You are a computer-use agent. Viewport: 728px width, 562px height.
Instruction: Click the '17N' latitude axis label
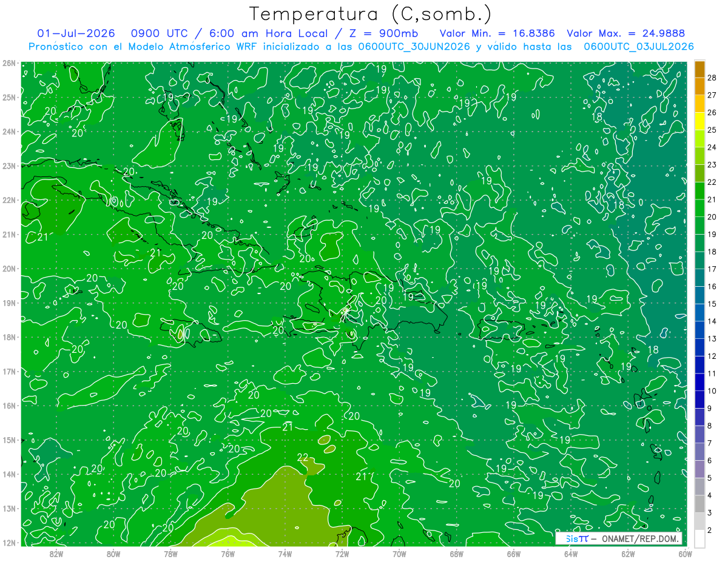(x=10, y=371)
